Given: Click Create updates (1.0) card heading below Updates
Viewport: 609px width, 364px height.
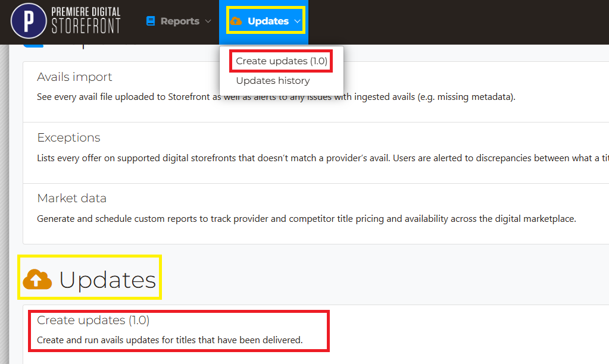Looking at the screenshot, I should click(93, 320).
